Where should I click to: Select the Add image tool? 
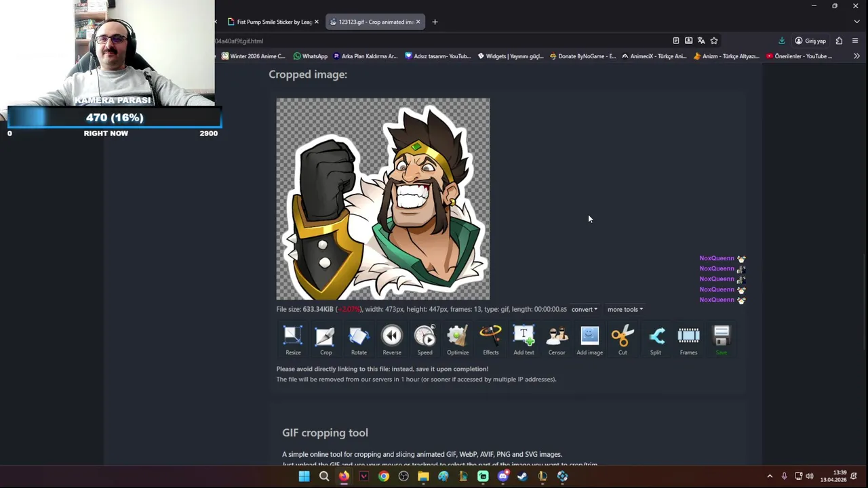[x=589, y=340]
